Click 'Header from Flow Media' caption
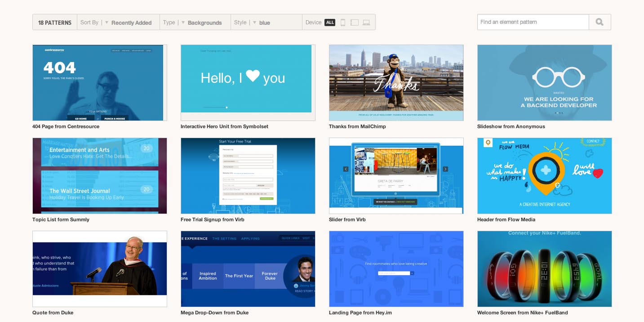The image size is (644, 322). (x=506, y=219)
